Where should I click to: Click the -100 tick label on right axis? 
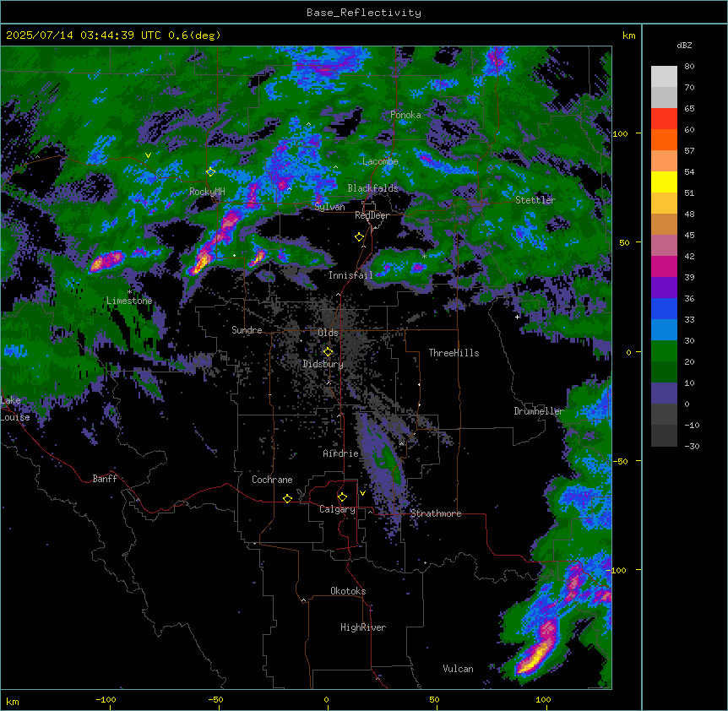[x=618, y=570]
